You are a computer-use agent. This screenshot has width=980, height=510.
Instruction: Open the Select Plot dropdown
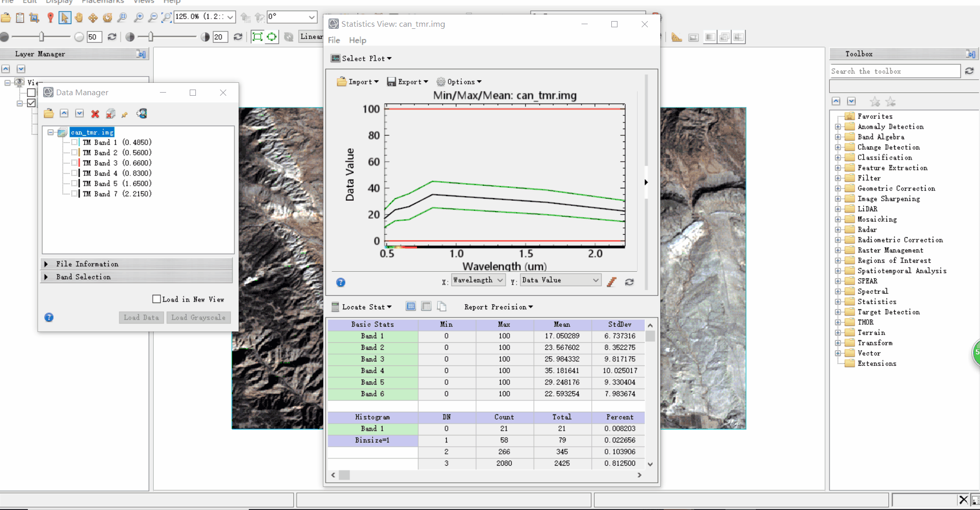tap(361, 58)
